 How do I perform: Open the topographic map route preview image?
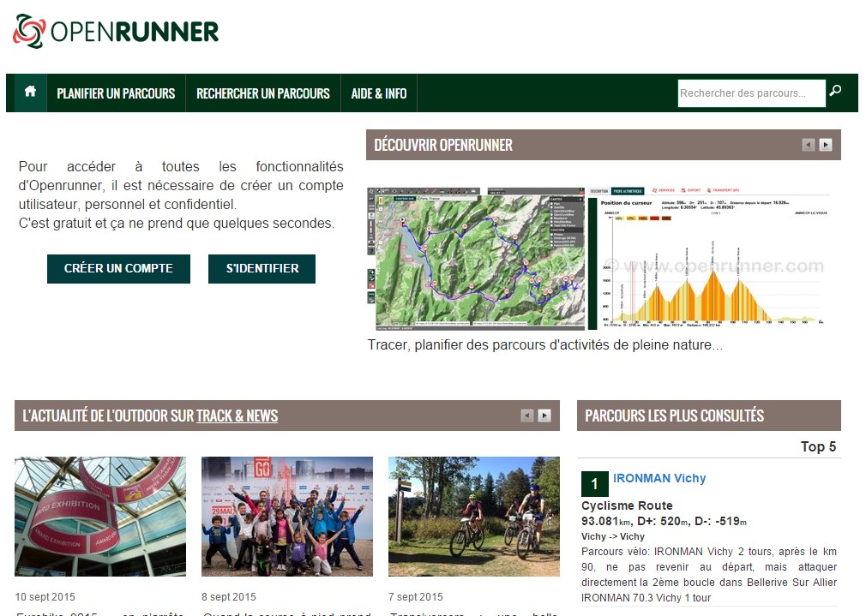[476, 258]
